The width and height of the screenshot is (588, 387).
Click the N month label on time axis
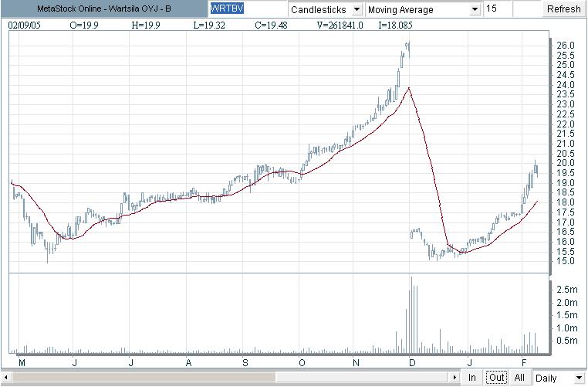point(356,362)
